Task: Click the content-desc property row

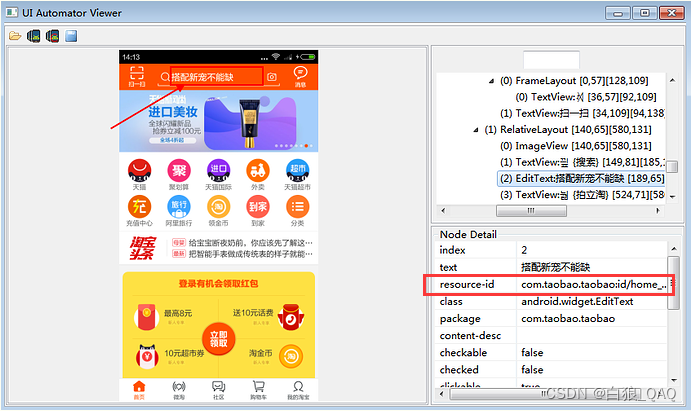Action: click(551, 336)
